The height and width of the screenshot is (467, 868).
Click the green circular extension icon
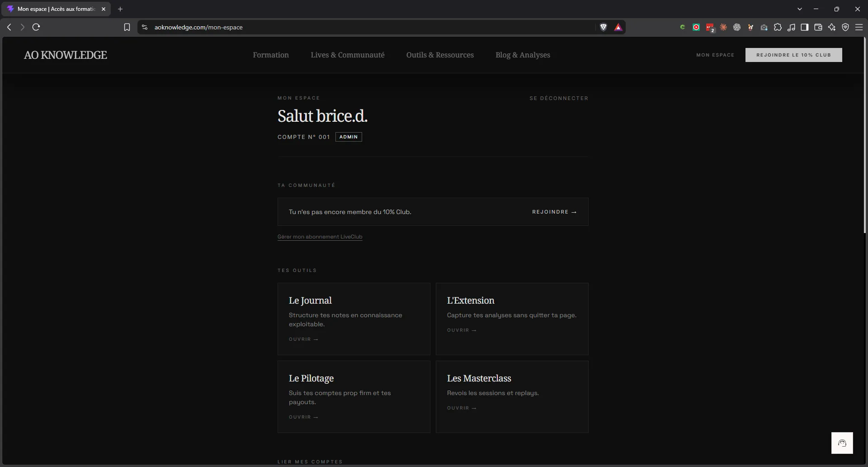click(683, 27)
